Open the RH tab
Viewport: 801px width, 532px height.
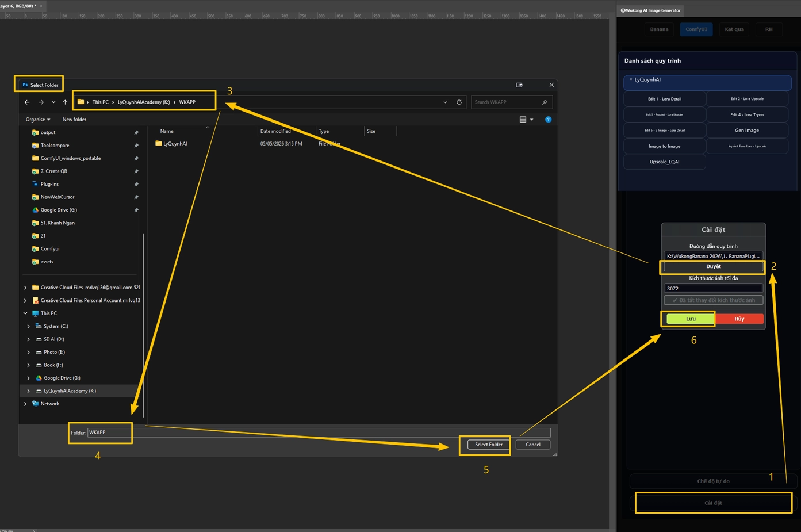[769, 29]
